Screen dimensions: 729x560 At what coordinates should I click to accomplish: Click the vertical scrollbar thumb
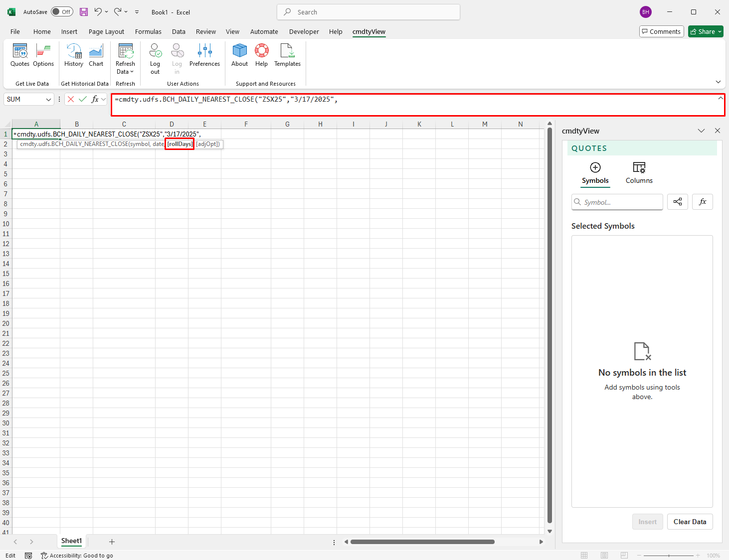click(x=549, y=325)
